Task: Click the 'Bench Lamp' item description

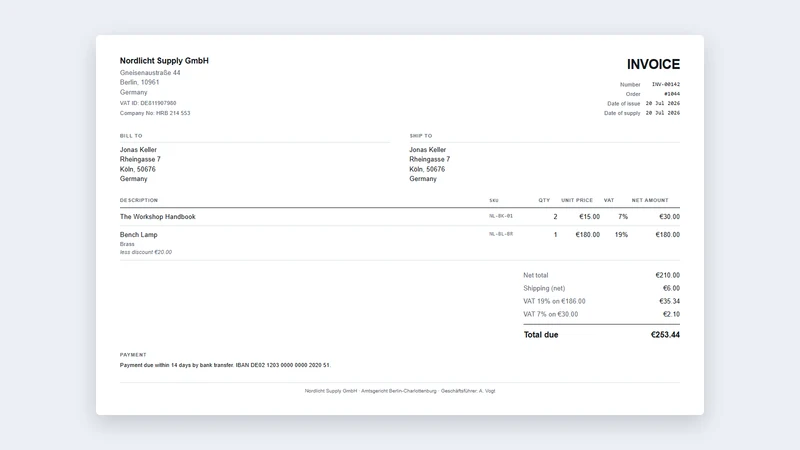Action: pyautogui.click(x=139, y=235)
